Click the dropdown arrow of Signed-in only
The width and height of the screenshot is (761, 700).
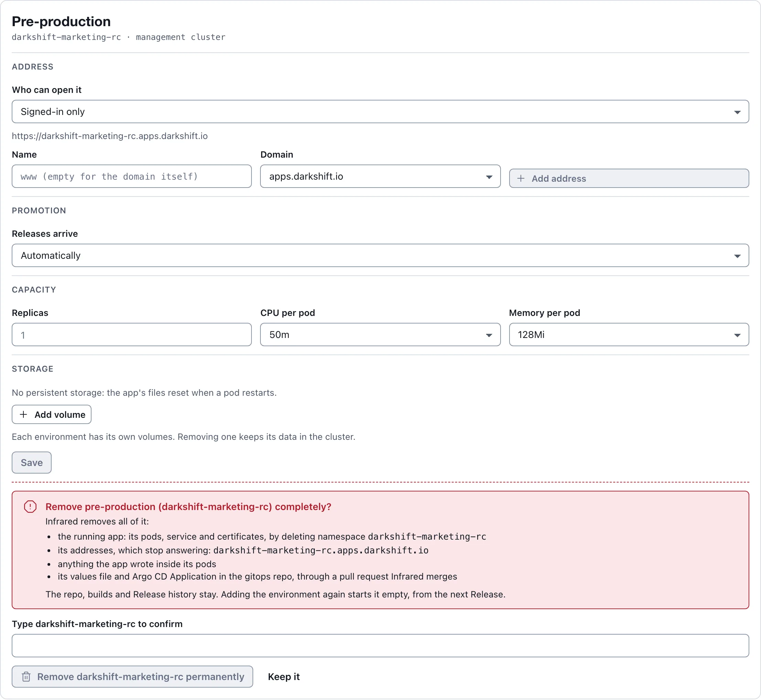(x=737, y=112)
